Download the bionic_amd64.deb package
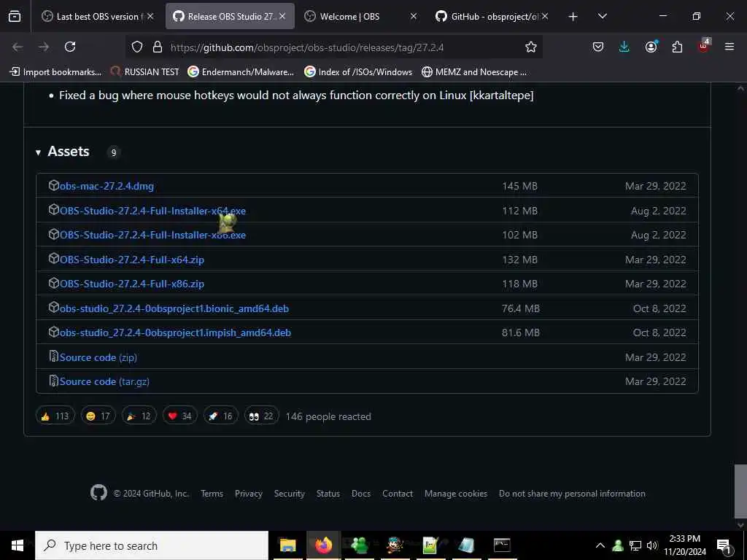The image size is (747, 560). [174, 308]
